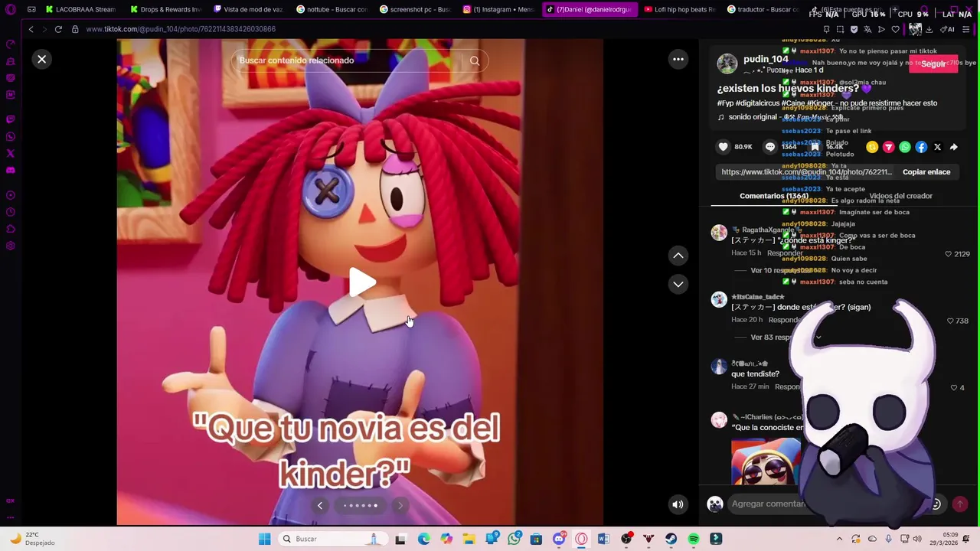Switch to 'traductor - Buscar' Google tab

coord(762,9)
